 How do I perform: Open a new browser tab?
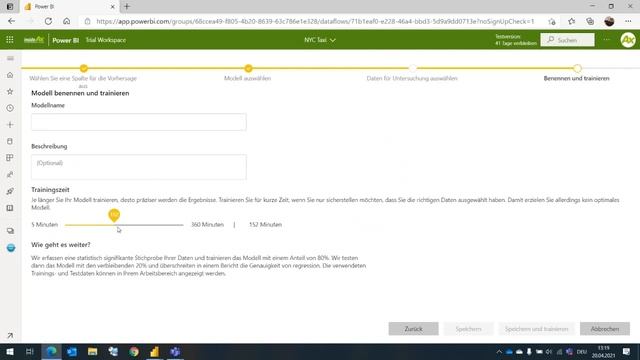(127, 7)
